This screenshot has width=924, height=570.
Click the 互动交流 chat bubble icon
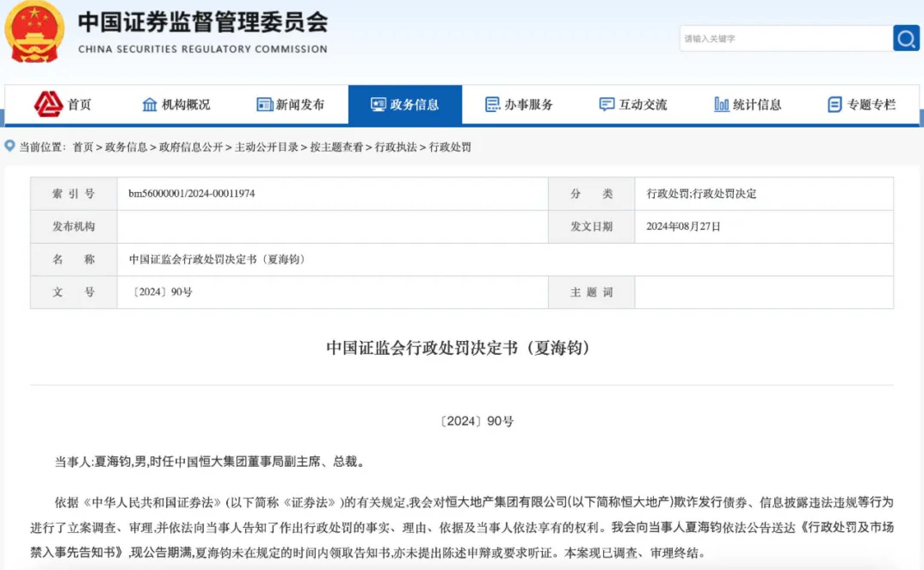(607, 104)
